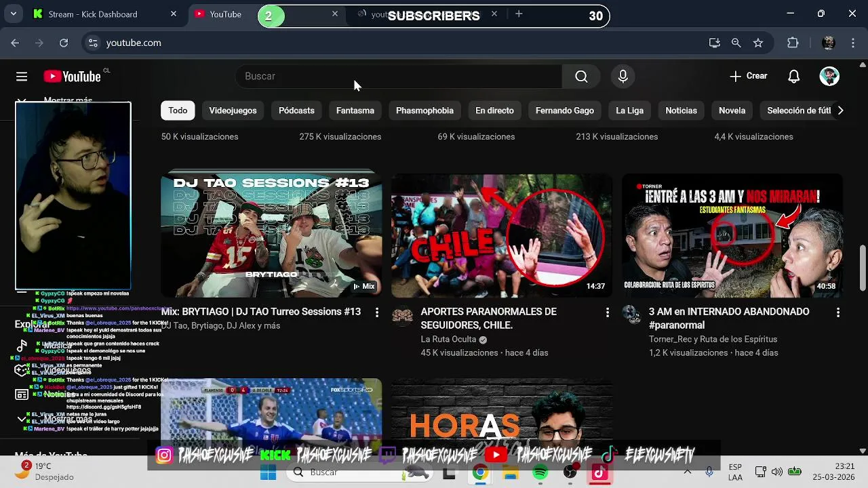The height and width of the screenshot is (488, 868).
Task: Click the Crear button
Action: [x=748, y=77]
